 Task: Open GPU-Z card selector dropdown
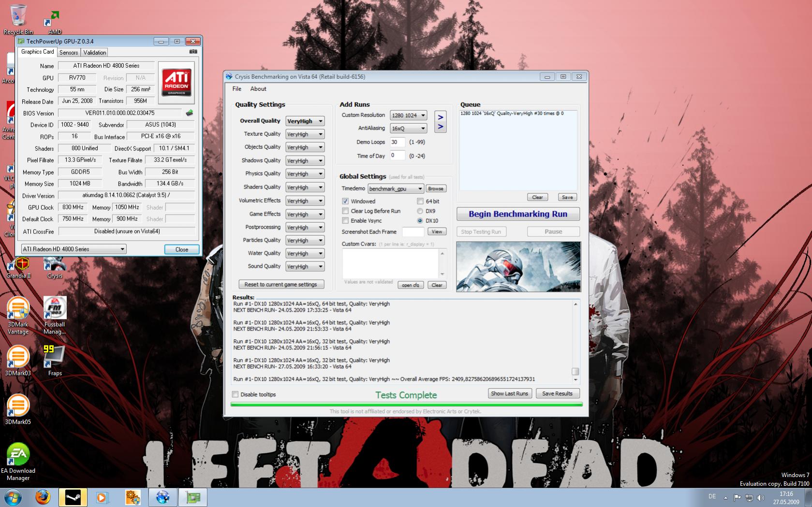click(74, 249)
